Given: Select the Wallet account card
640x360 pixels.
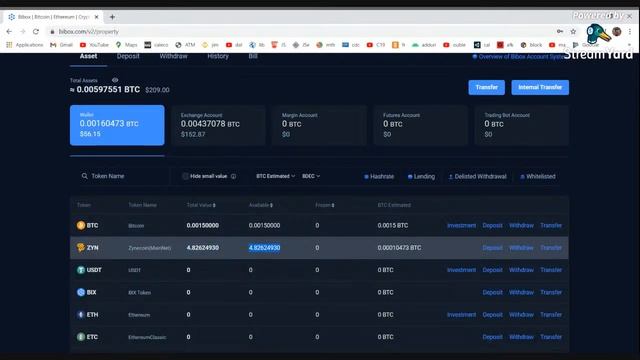Looking at the screenshot, I should [x=117, y=125].
